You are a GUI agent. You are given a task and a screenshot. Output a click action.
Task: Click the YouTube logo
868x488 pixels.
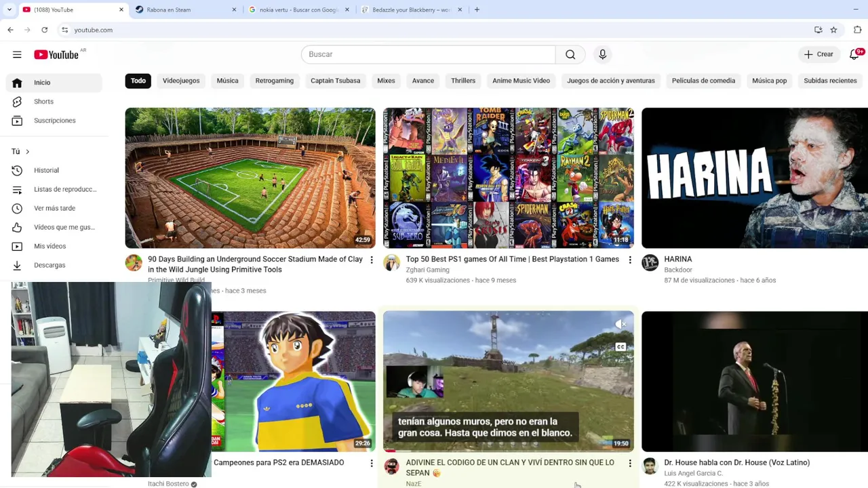[x=56, y=55]
